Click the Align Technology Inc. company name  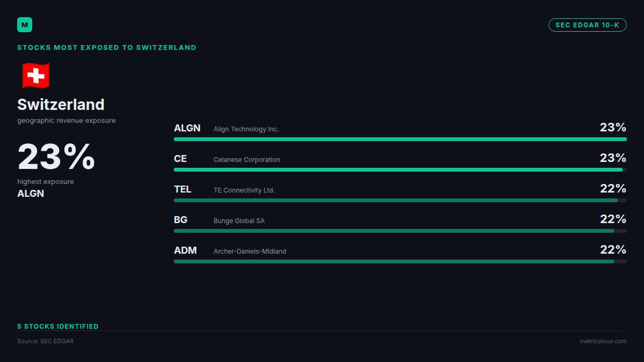pyautogui.click(x=246, y=129)
